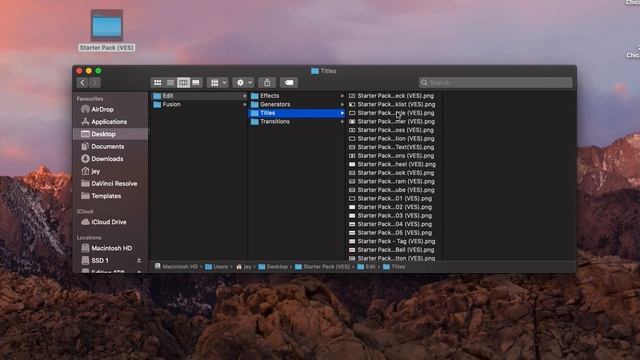640x360 pixels.
Task: Focus the Finder Search field
Action: click(496, 83)
